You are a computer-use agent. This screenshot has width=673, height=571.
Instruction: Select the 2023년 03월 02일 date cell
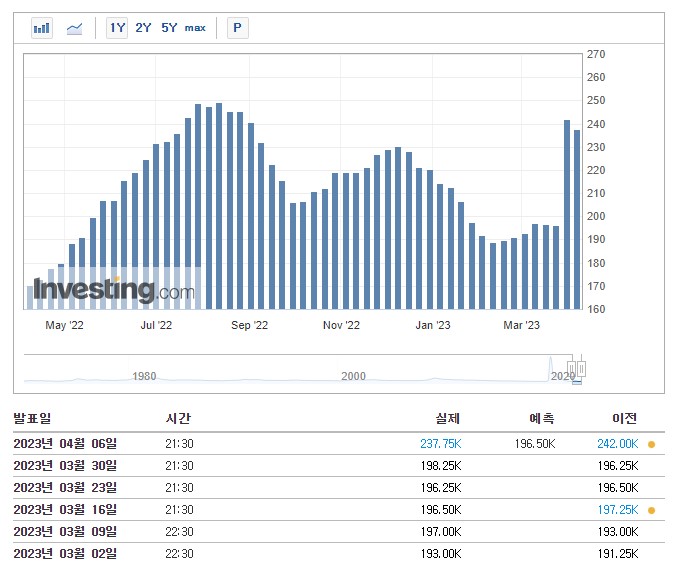[x=65, y=554]
